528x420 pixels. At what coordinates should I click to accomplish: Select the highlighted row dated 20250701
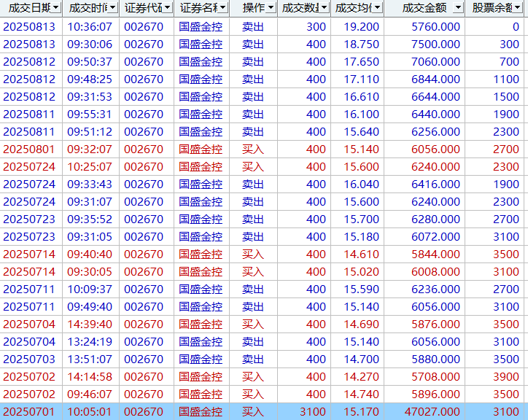(x=264, y=411)
